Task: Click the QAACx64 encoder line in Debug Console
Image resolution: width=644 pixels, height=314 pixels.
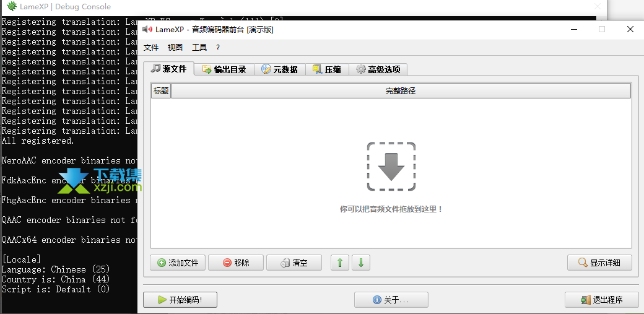Action: point(69,240)
